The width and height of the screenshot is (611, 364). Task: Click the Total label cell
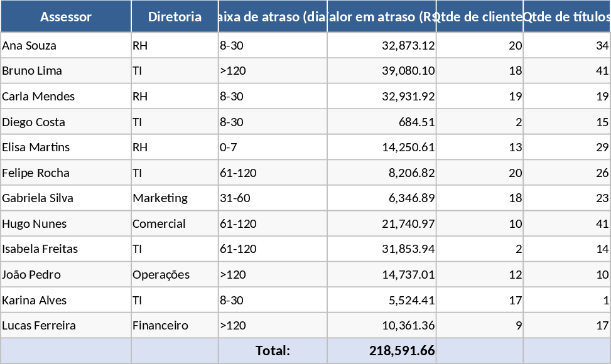[x=273, y=351]
